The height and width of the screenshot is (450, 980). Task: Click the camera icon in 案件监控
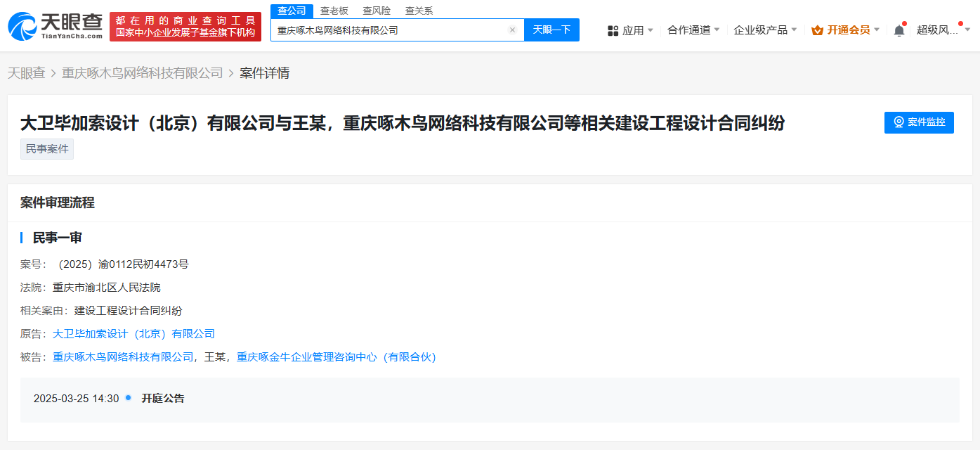899,122
